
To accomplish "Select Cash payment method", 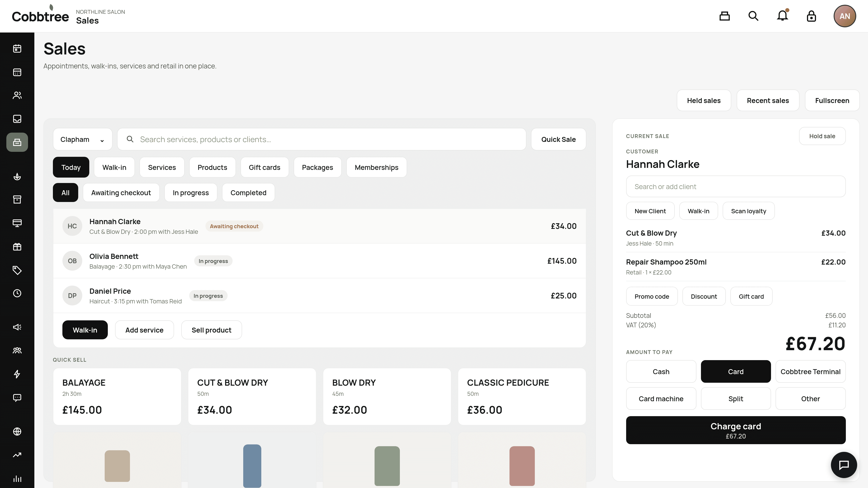I will pyautogui.click(x=661, y=371).
